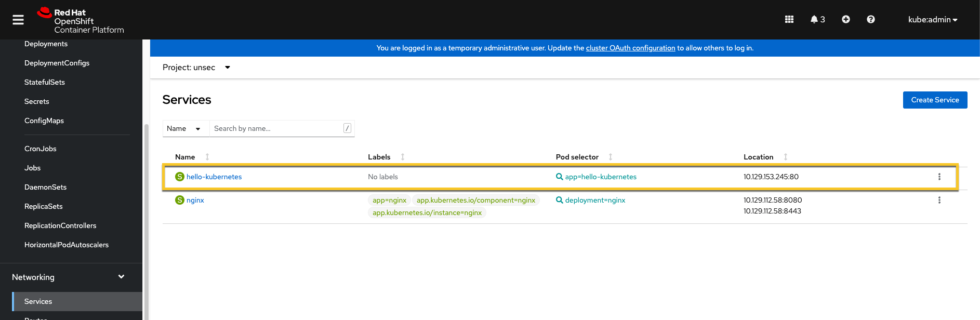Sort by Labels column arrows
The image size is (980, 320).
tap(403, 157)
